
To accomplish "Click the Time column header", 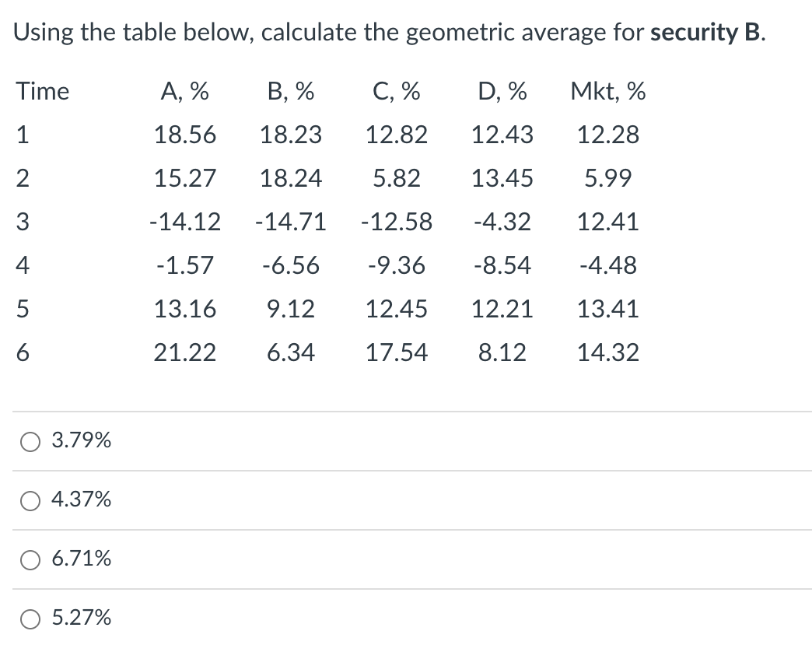I will point(41,91).
